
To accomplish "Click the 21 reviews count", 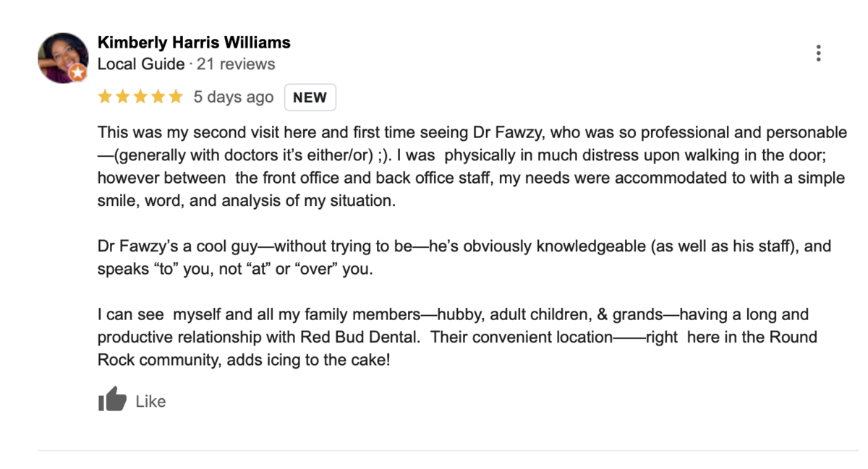I will coord(236,64).
